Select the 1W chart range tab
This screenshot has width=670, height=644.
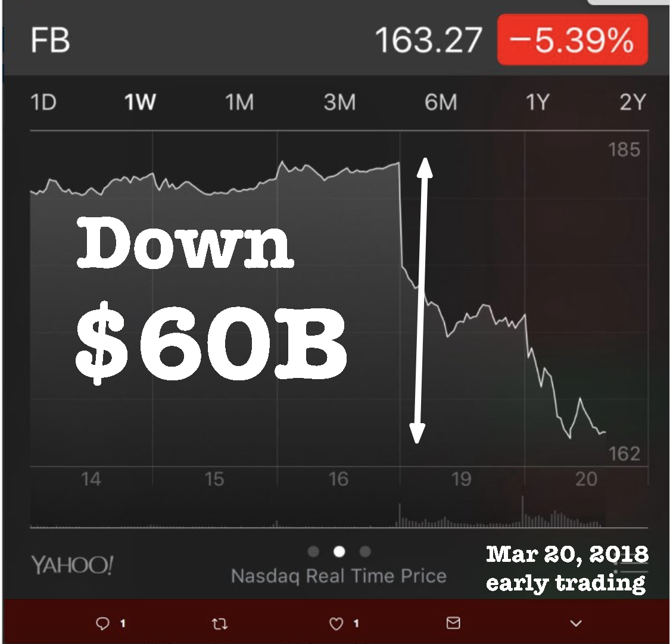click(x=140, y=102)
